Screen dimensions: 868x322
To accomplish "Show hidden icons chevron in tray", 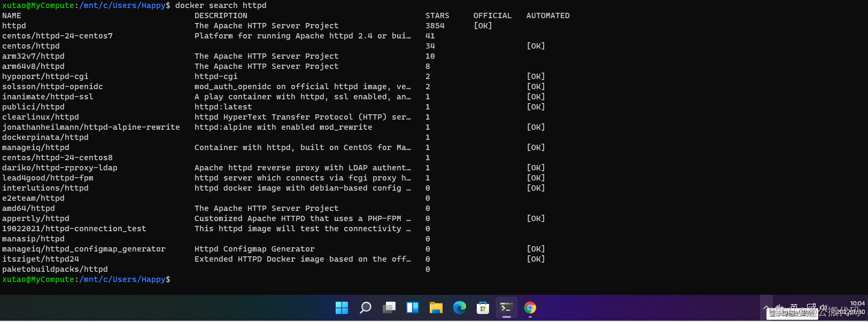I will point(766,308).
